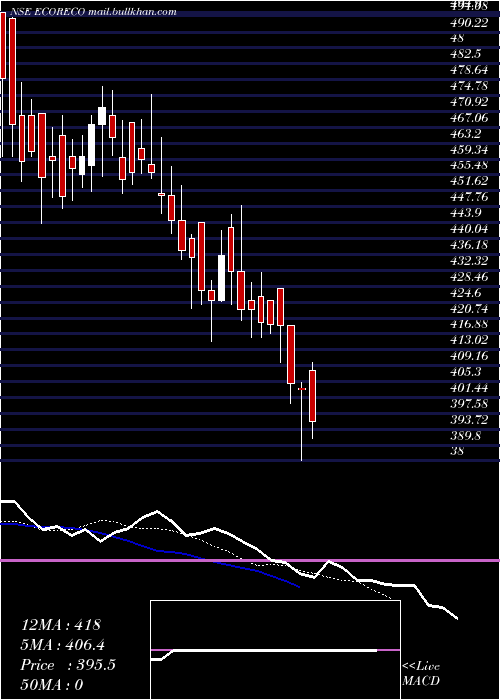Click the 443.9 price axis label

466,212
